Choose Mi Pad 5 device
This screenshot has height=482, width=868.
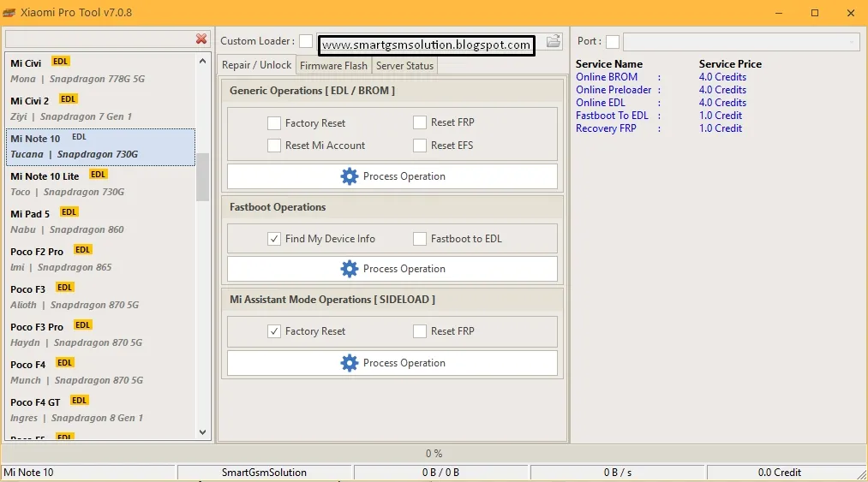(100, 222)
